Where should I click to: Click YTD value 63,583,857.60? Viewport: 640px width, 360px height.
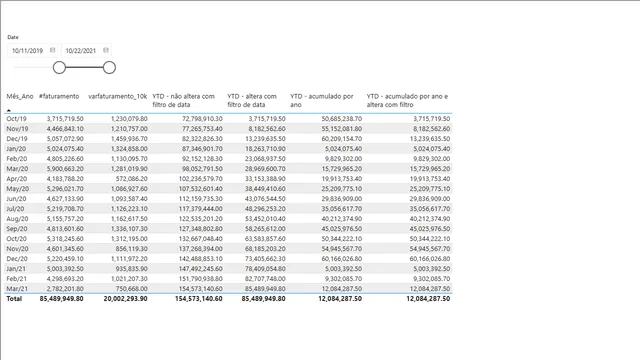click(x=265, y=239)
